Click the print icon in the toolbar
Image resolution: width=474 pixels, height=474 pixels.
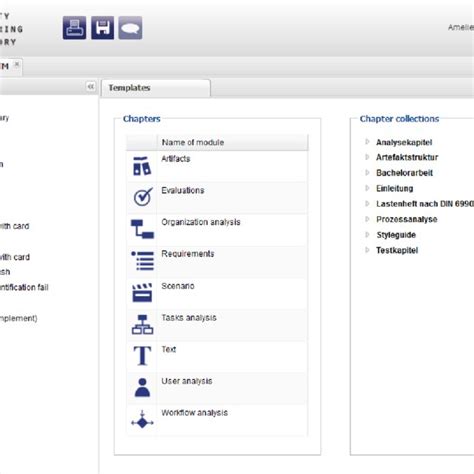coord(74,28)
